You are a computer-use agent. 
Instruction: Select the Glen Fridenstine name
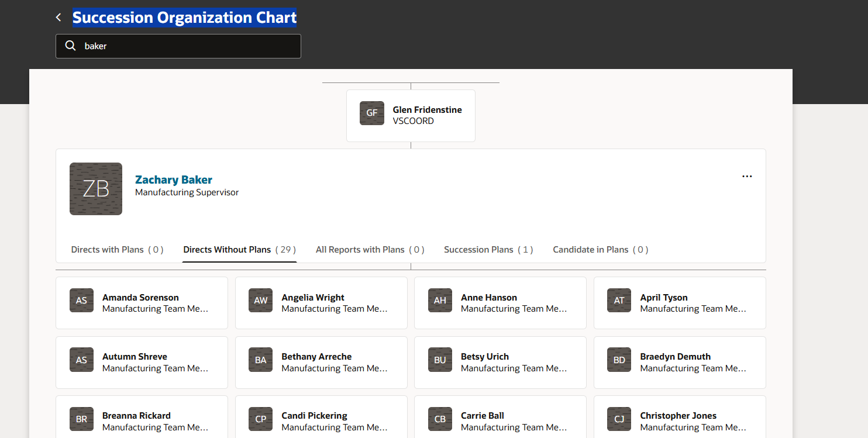coord(427,110)
